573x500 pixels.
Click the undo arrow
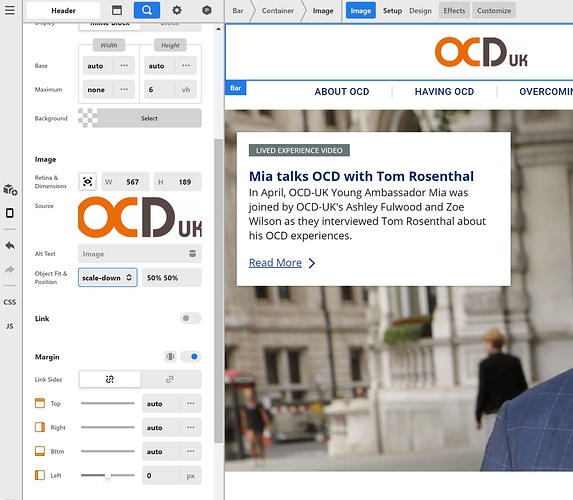click(10, 246)
